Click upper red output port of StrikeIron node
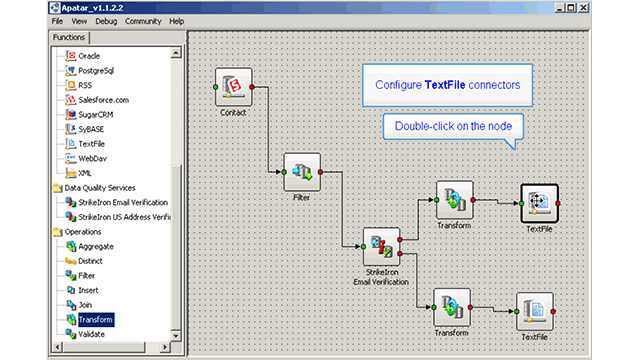The image size is (640, 360). (x=400, y=240)
